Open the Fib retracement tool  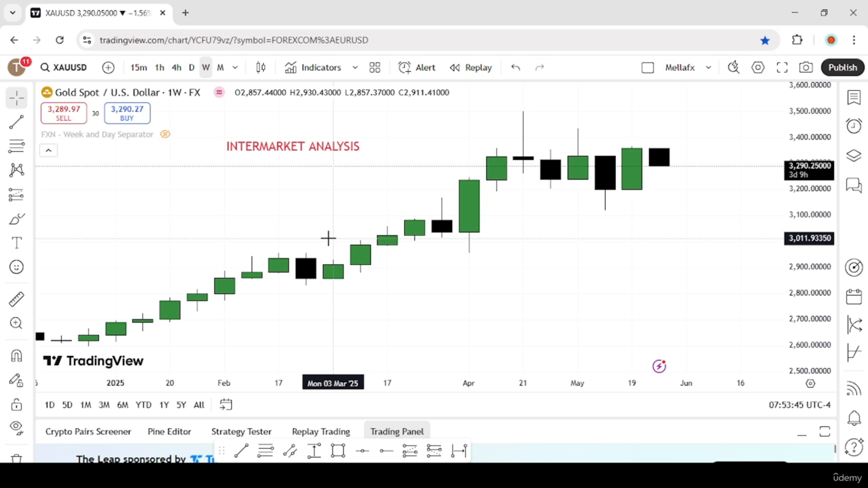pos(17,146)
